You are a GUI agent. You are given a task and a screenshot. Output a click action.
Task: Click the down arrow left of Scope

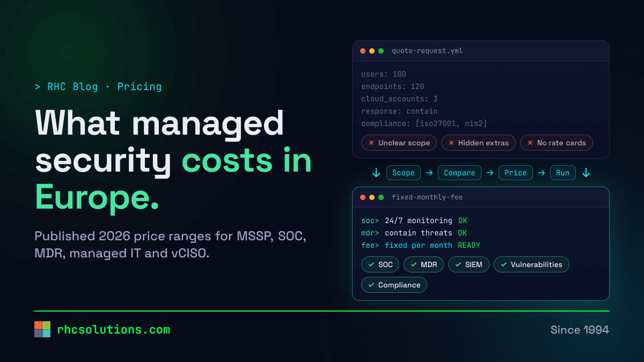pyautogui.click(x=376, y=173)
